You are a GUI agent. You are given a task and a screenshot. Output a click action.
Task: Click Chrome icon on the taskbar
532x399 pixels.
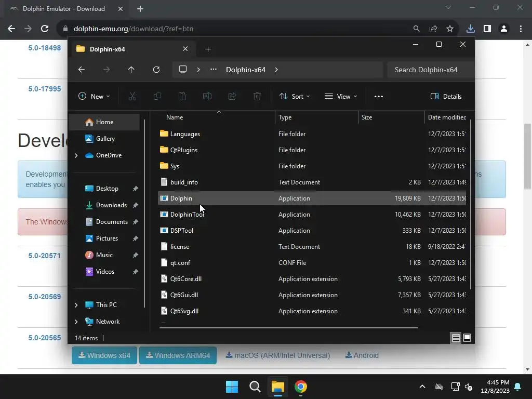click(301, 387)
